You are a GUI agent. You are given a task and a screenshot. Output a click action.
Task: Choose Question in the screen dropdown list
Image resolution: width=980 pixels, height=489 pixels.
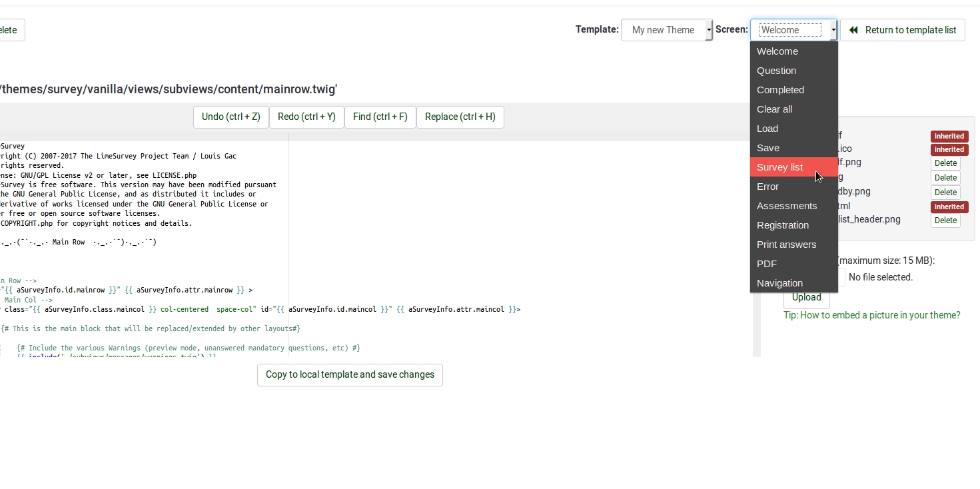776,71
